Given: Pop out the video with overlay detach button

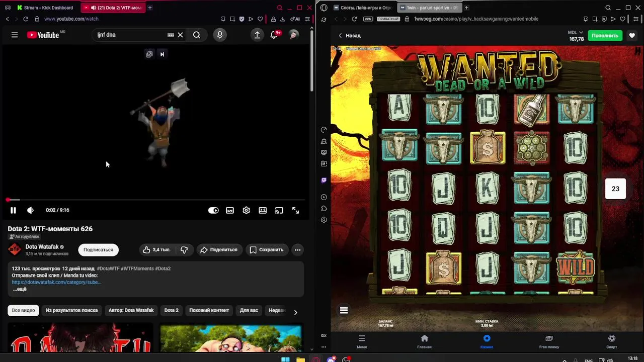Looking at the screenshot, I should pos(149,54).
